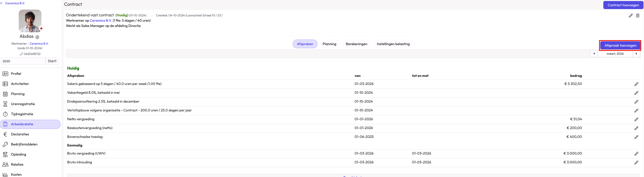Edit the Reiskostenvergoeding (netto) row
The height and width of the screenshot is (177, 644).
coord(636,128)
